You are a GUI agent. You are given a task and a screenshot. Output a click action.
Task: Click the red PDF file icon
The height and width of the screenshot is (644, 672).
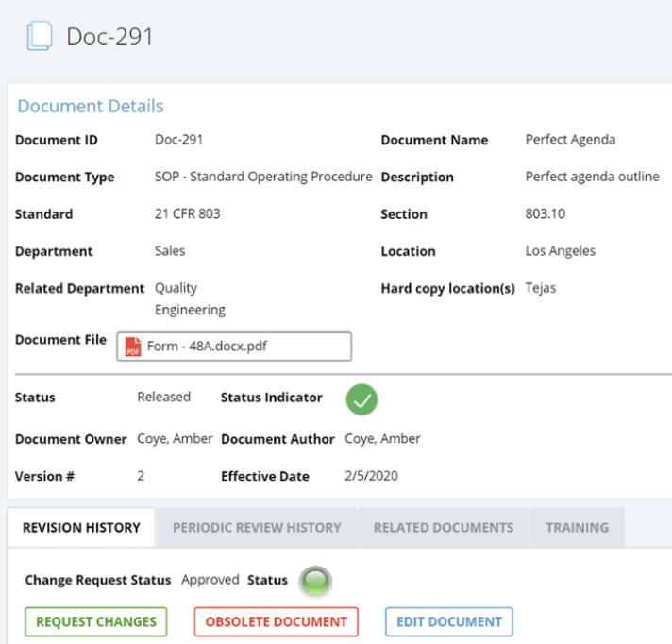(x=133, y=347)
